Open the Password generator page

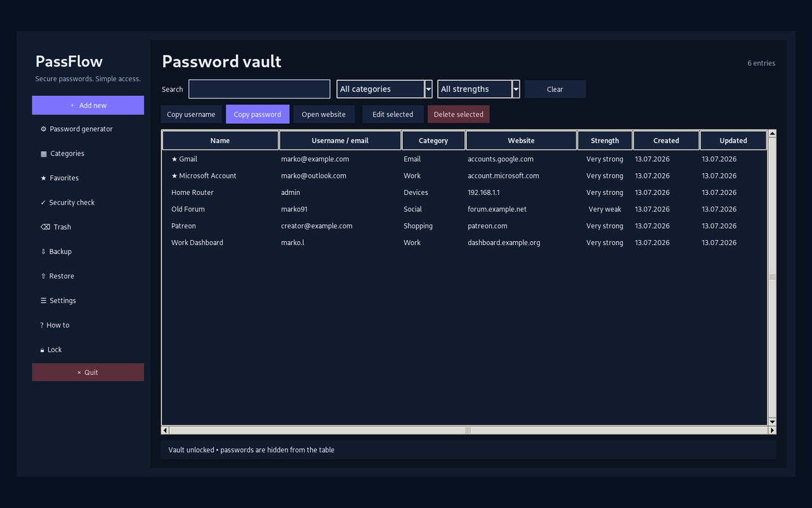coord(88,129)
